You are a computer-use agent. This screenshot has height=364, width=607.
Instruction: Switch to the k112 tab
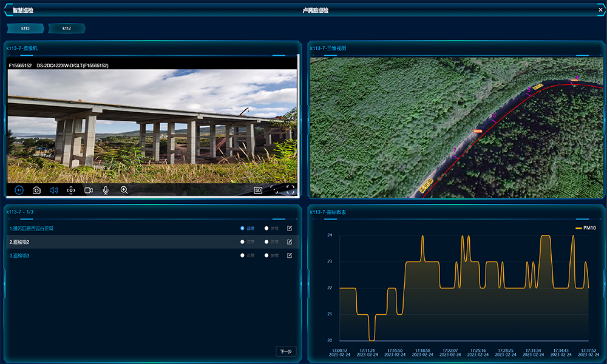(67, 29)
